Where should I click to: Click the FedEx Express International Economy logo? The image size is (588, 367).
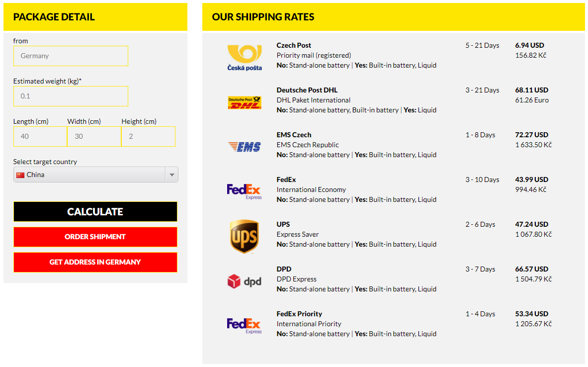click(x=244, y=191)
